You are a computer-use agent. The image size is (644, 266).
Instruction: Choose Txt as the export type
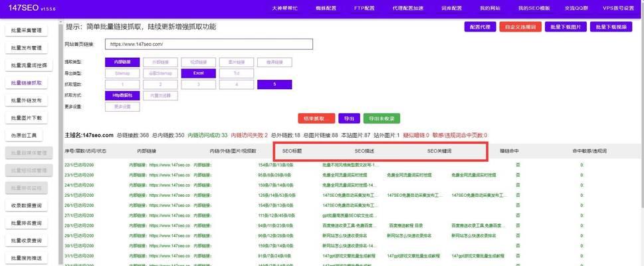click(x=237, y=73)
